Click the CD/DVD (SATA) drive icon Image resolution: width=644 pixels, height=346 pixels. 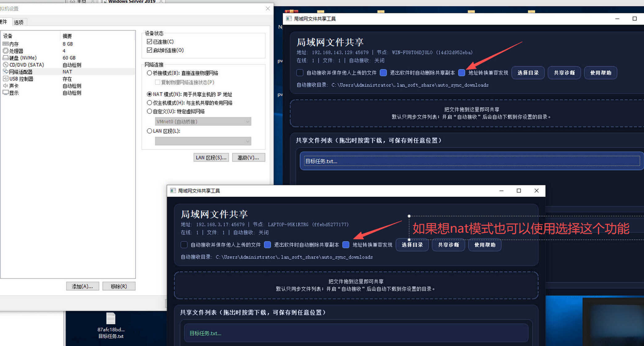coord(6,65)
